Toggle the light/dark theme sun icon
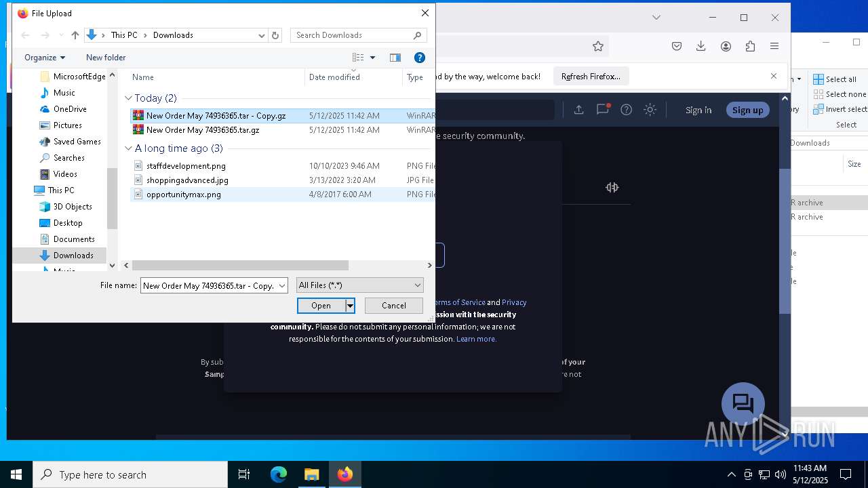Image resolution: width=868 pixels, height=488 pixels. click(x=650, y=110)
